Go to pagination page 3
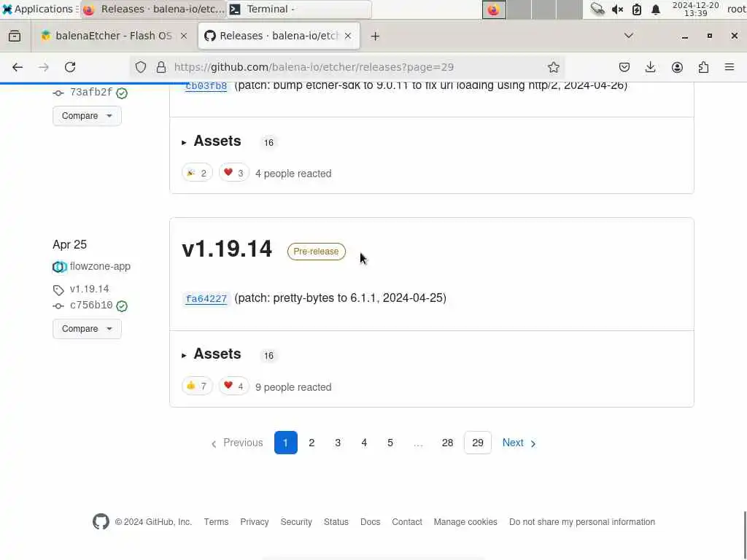747x560 pixels. [338, 443]
